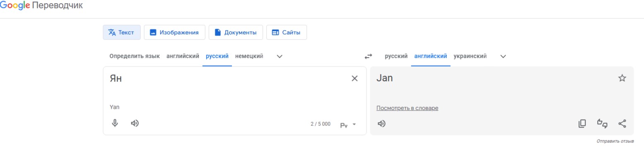Share the translation
Image resolution: width=644 pixels, height=152 pixels.
pyautogui.click(x=622, y=123)
